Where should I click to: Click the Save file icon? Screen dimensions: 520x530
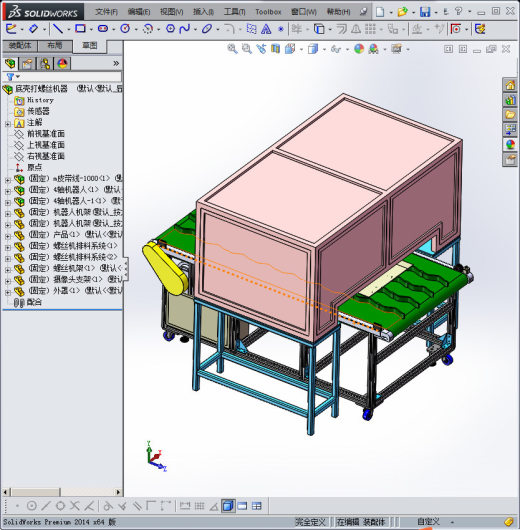425,12
